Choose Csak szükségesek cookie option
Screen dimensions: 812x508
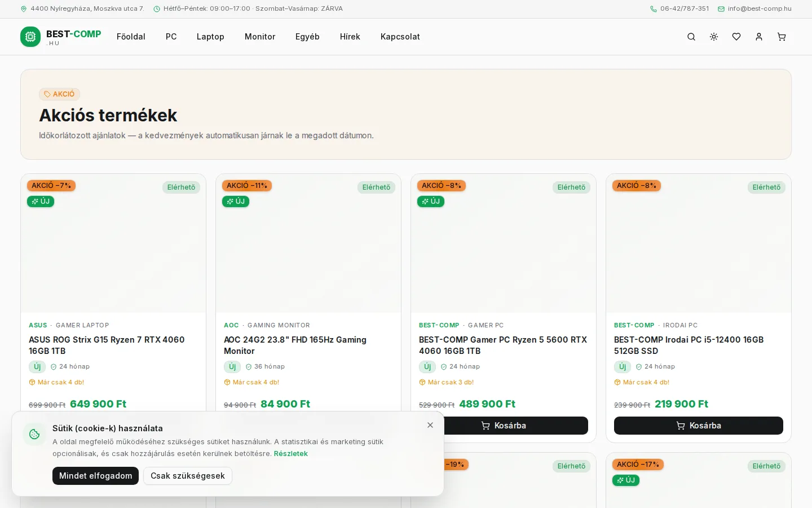click(x=188, y=476)
